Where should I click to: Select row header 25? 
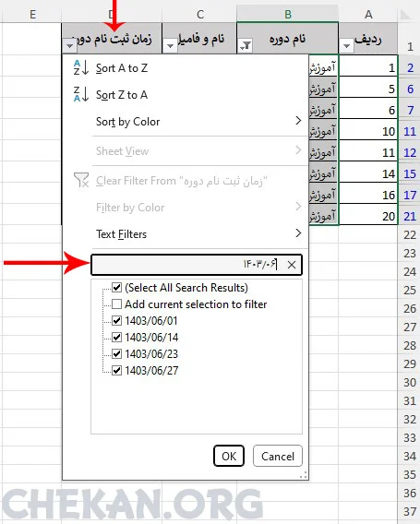coord(410,290)
